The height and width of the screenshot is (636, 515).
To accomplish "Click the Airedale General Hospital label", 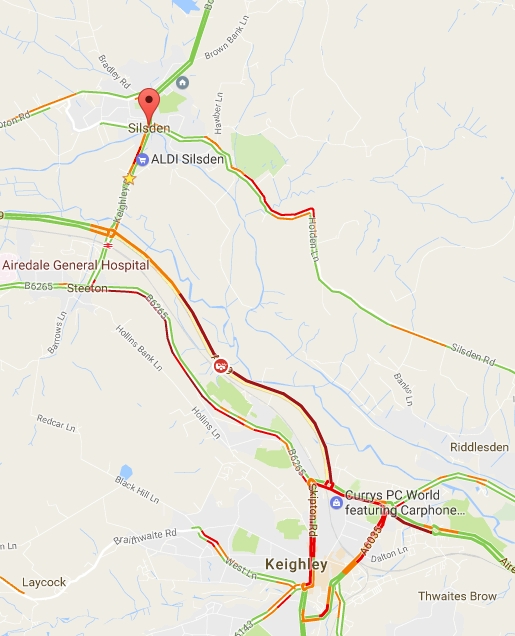I will (76, 265).
